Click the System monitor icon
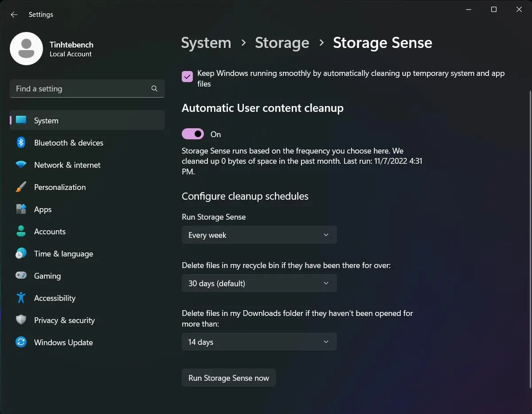This screenshot has width=532, height=414. click(x=21, y=120)
